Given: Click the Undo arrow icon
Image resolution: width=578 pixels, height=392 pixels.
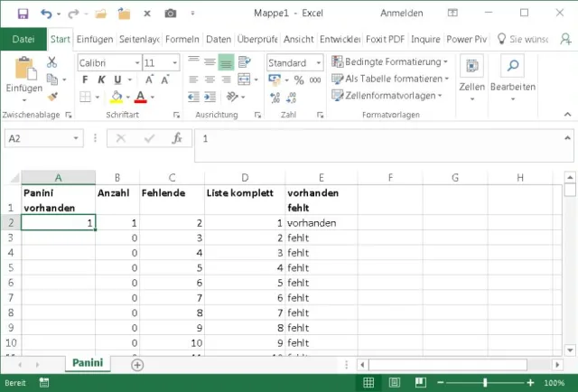Looking at the screenshot, I should click(46, 14).
